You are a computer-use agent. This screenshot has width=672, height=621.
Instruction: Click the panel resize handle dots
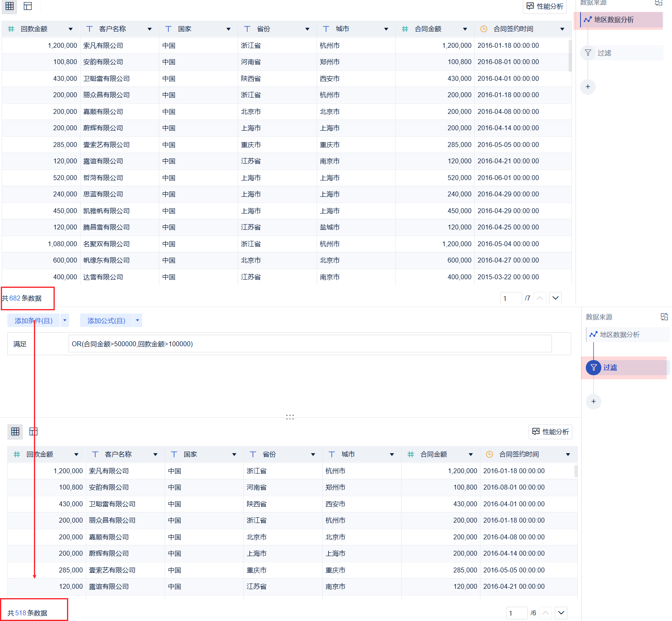pos(290,417)
